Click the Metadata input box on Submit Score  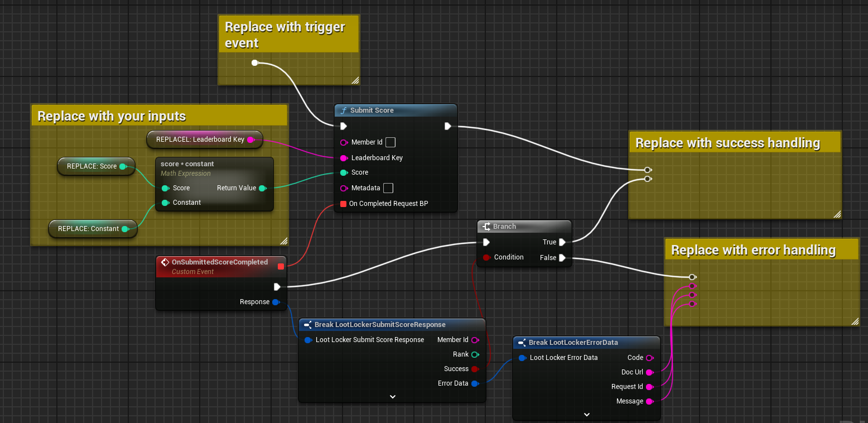point(388,188)
